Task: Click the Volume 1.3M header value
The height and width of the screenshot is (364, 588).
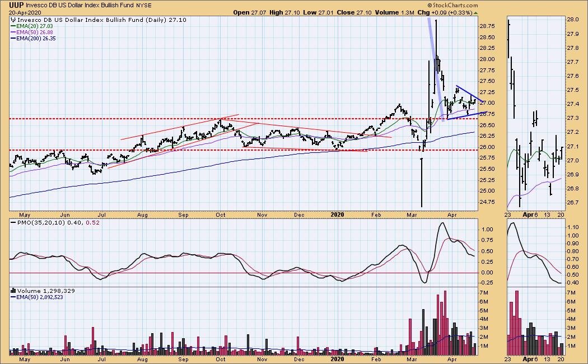Action: pyautogui.click(x=394, y=12)
